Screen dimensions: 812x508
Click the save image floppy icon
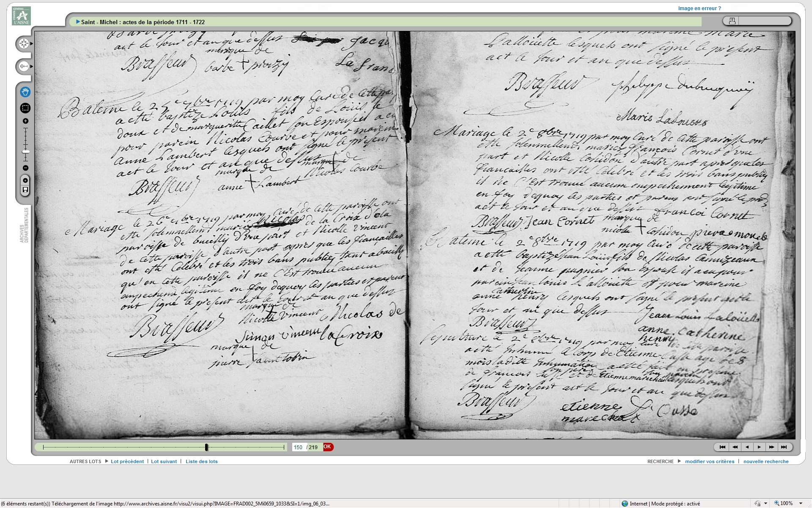point(25,190)
